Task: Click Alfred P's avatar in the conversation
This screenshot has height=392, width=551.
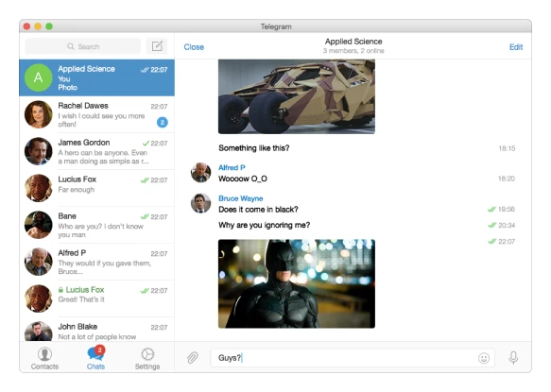Action: click(200, 173)
